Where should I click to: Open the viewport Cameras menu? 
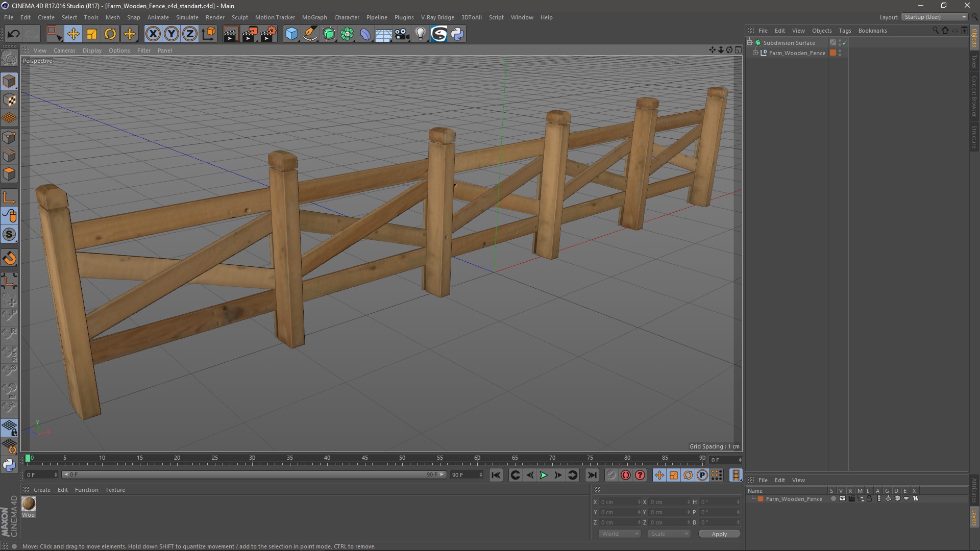click(x=64, y=51)
